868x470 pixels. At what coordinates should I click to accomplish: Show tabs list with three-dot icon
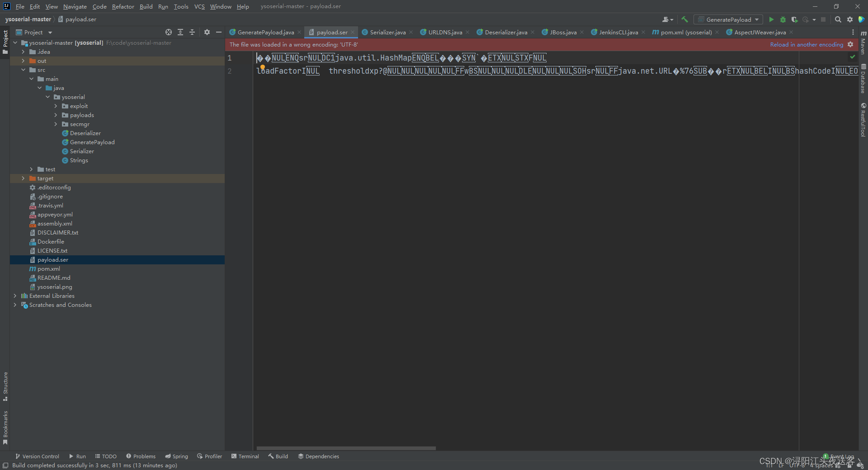point(853,32)
